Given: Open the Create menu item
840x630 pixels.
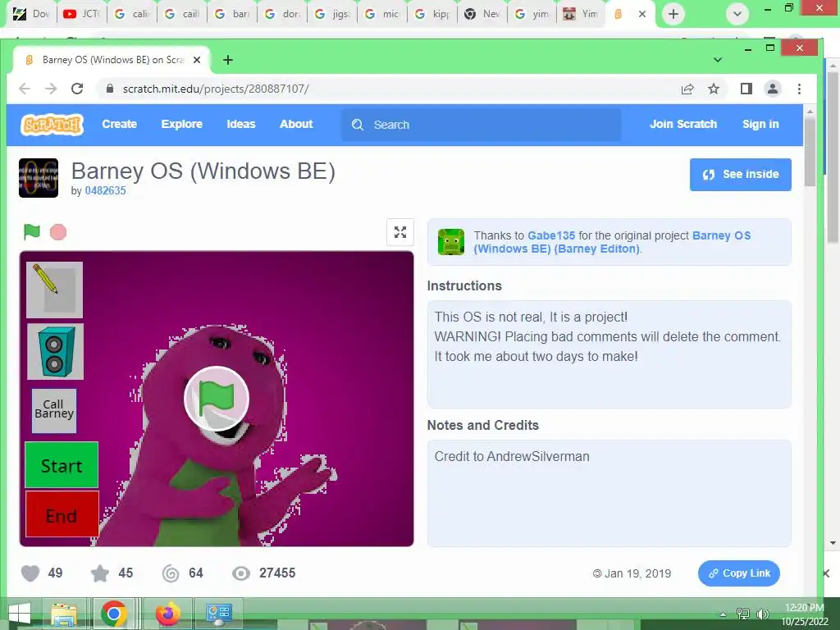Looking at the screenshot, I should pyautogui.click(x=120, y=125).
